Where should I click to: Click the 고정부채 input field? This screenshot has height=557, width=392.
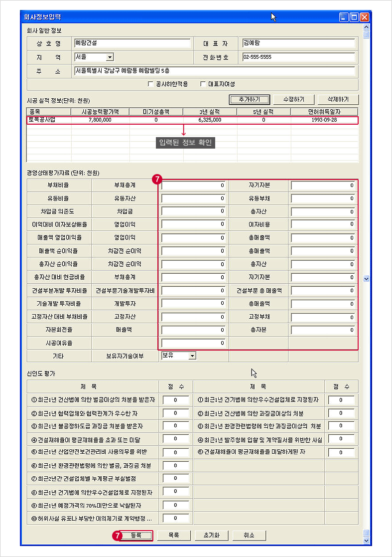coord(323,317)
